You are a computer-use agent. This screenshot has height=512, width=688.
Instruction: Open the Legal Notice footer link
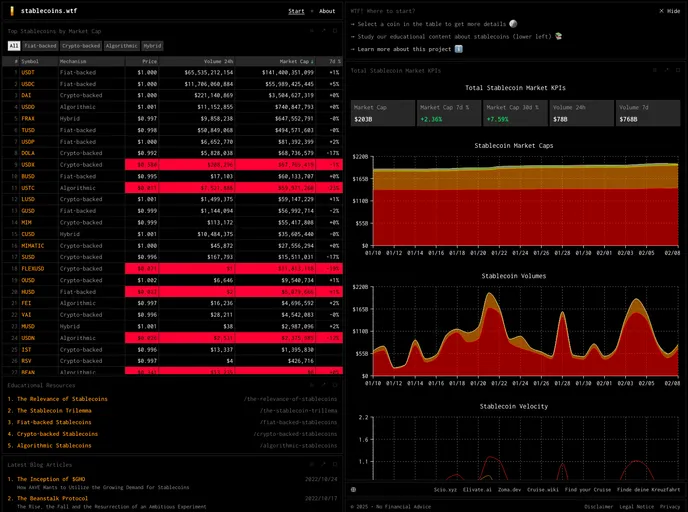(x=637, y=507)
